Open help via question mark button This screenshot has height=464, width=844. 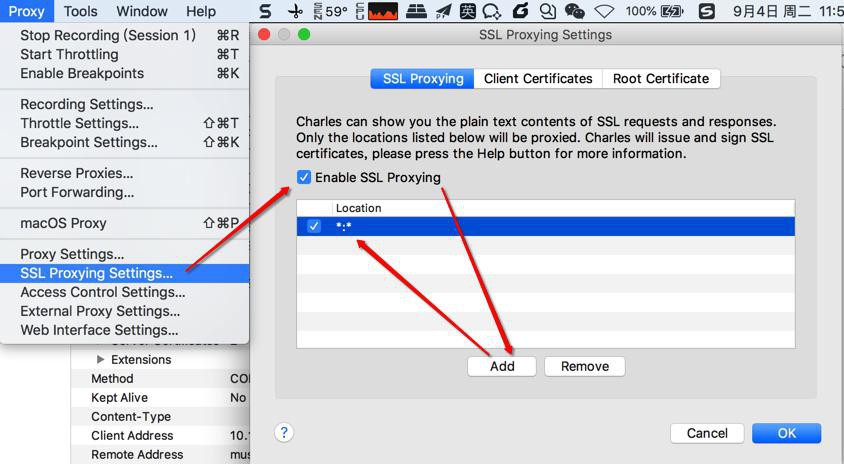(284, 432)
